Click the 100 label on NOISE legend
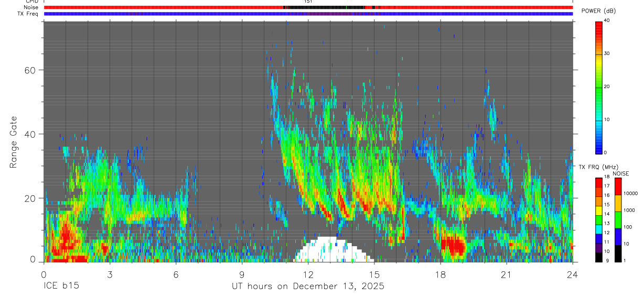 coord(628,227)
